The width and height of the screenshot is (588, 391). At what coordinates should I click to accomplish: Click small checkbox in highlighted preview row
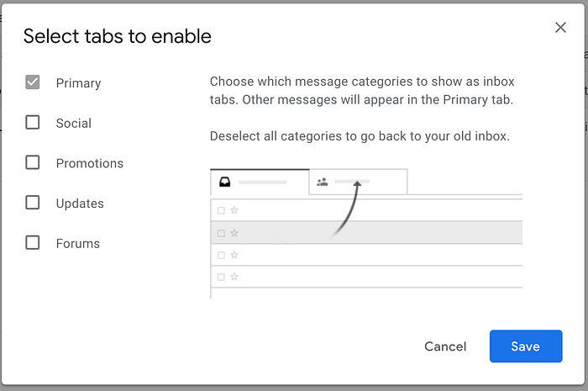[x=221, y=233]
